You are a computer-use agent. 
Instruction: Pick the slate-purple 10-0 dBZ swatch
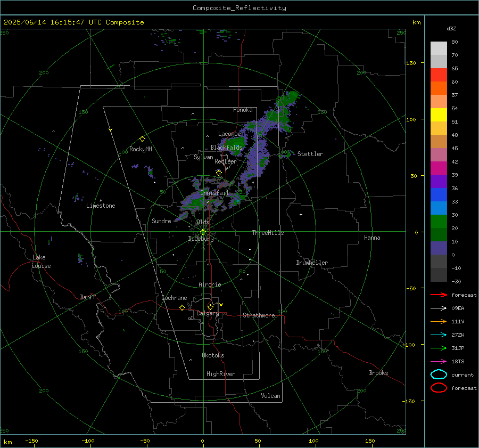(x=439, y=248)
